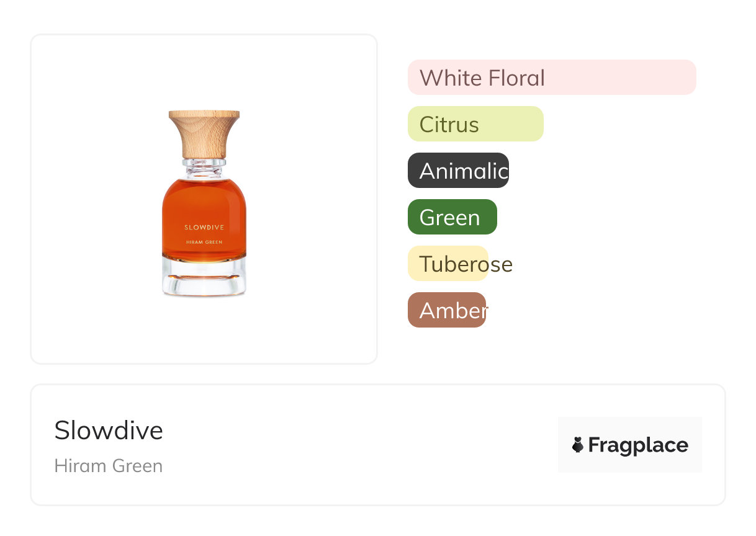The image size is (756, 536).
Task: Click the bottle's glass neck
Action: [x=204, y=167]
